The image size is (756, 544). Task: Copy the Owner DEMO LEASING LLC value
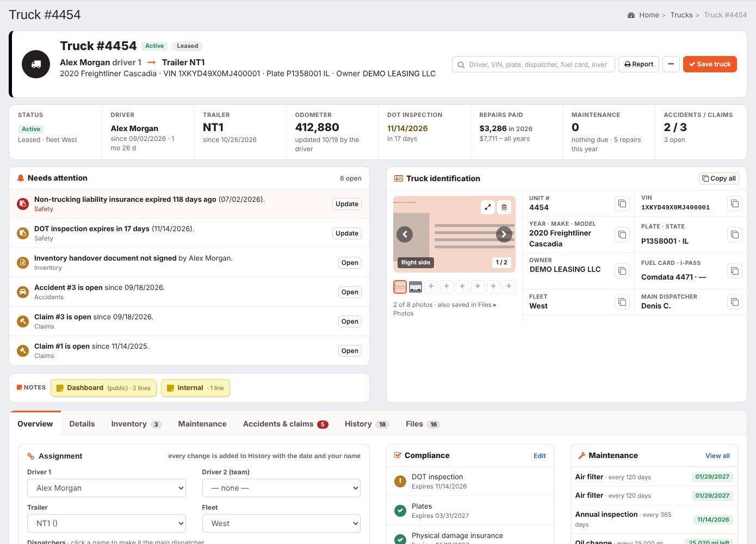[622, 271]
